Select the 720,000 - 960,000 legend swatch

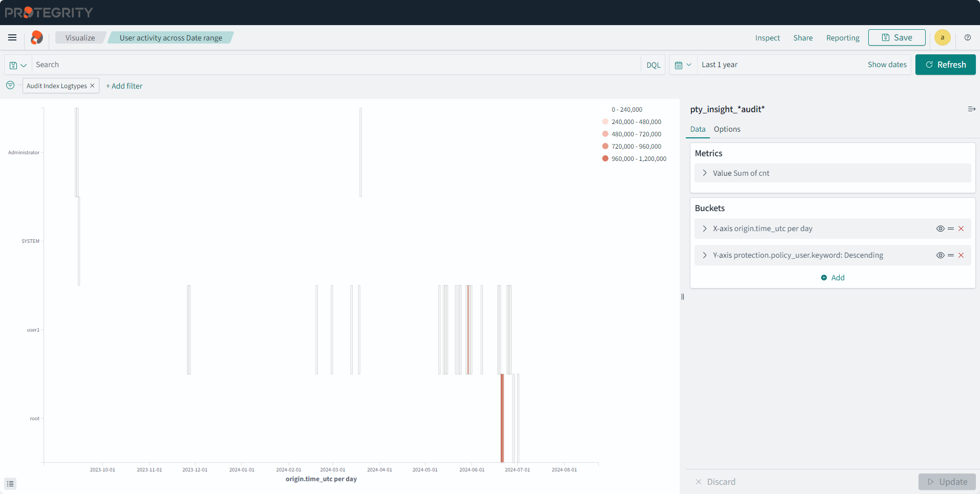click(605, 147)
